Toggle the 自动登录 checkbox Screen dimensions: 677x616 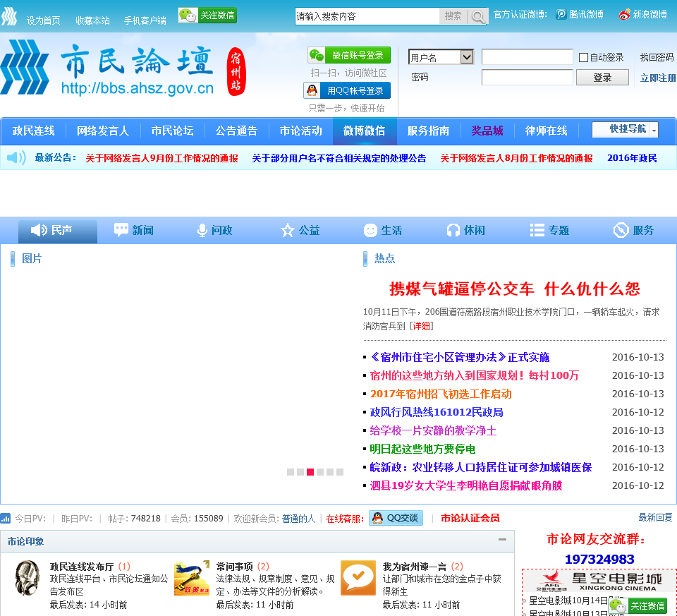tap(583, 57)
